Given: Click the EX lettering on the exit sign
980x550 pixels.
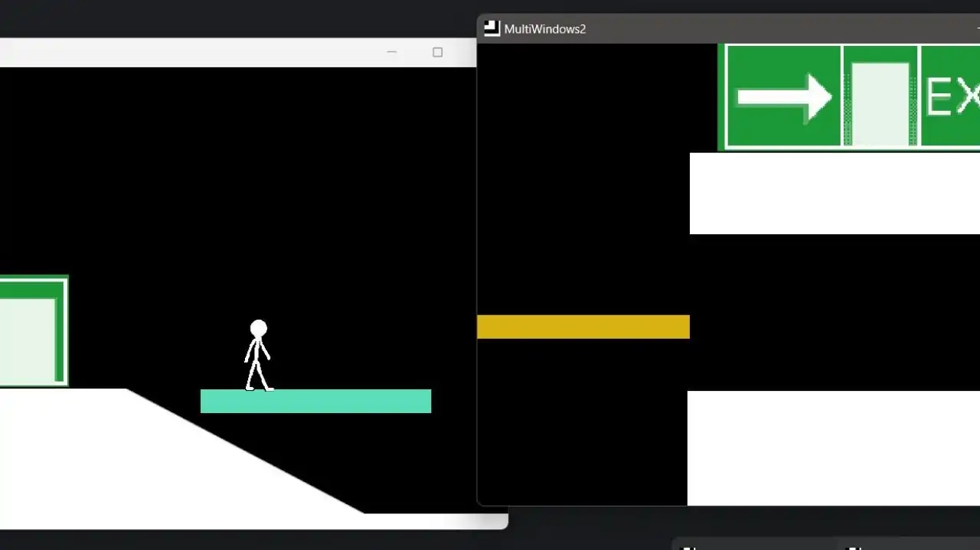Looking at the screenshot, I should [952, 97].
